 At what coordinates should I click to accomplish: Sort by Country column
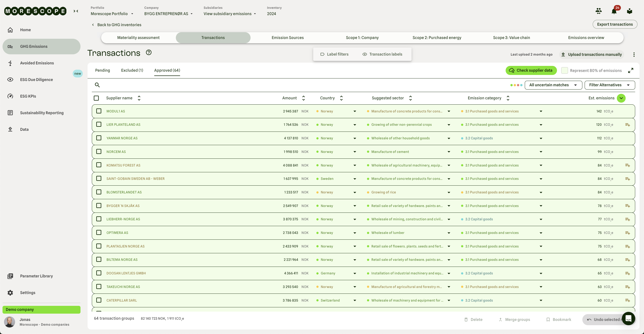341,98
